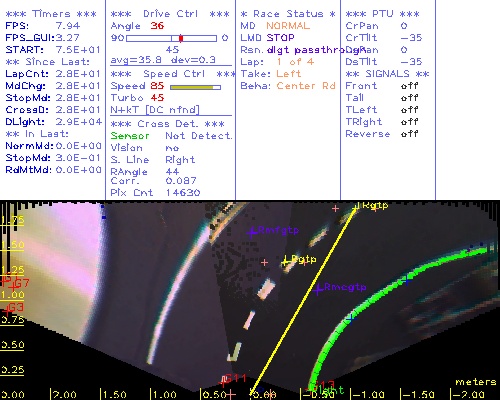Click the Pix Cnt value 14630

click(x=183, y=193)
